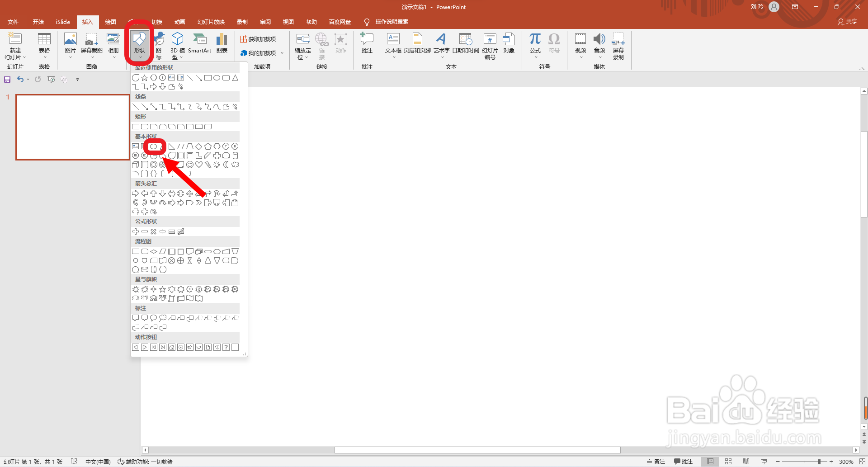Pick the smiley face basic shape
Image resolution: width=868 pixels, height=467 pixels.
coord(190,165)
